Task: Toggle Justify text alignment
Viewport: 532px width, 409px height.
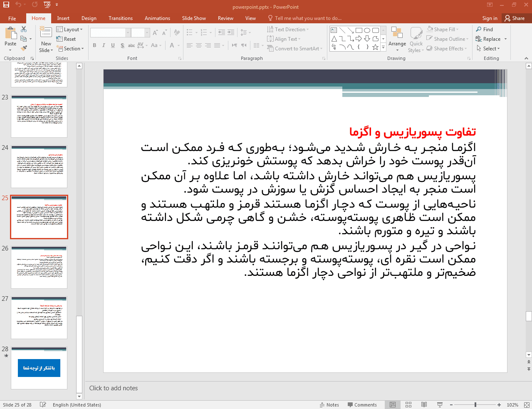Action: (217, 45)
